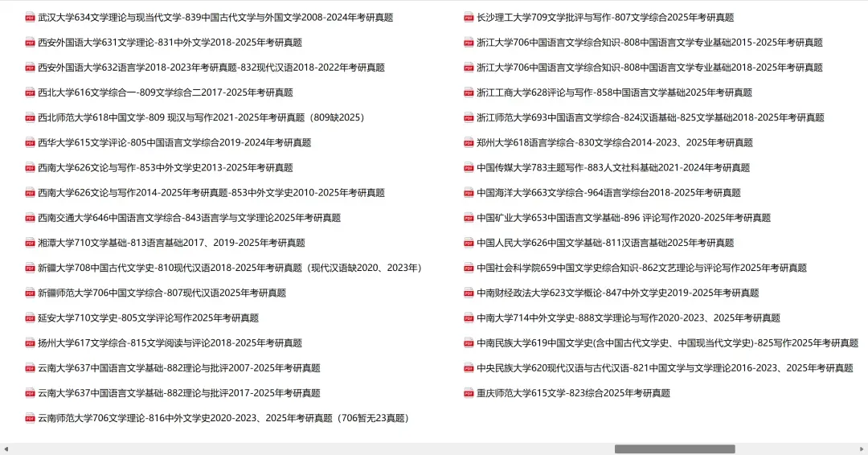This screenshot has width=868, height=455.
Task: Click PDF icon beside 云南师范大学706文学理论 file
Action: [30, 419]
